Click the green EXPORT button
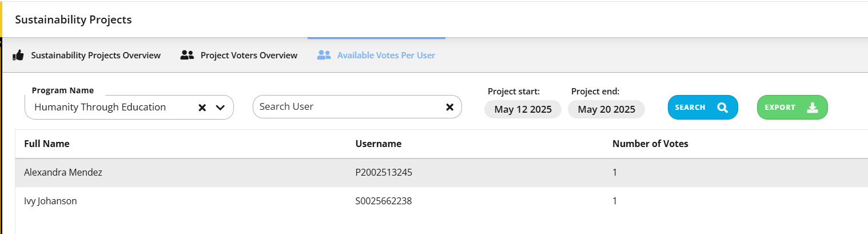 793,108
